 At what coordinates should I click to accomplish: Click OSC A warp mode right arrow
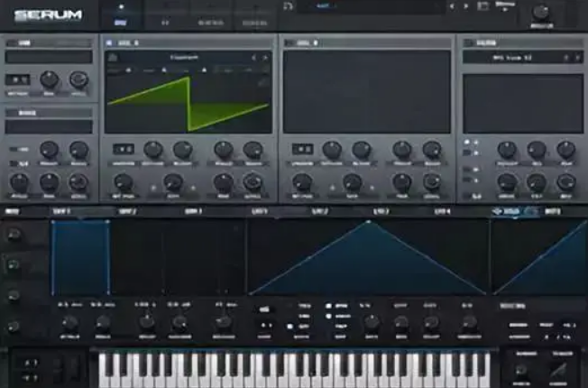pos(194,188)
